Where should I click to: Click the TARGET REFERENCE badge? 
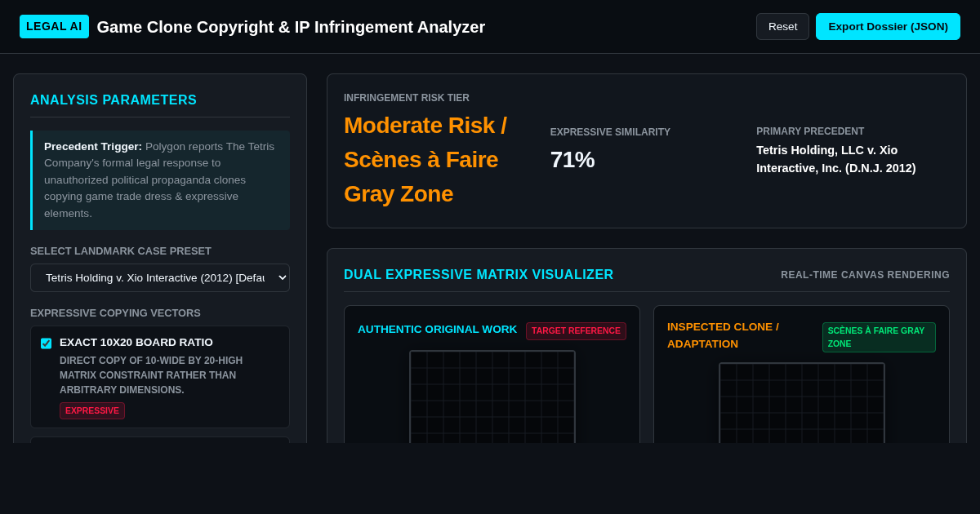[576, 330]
